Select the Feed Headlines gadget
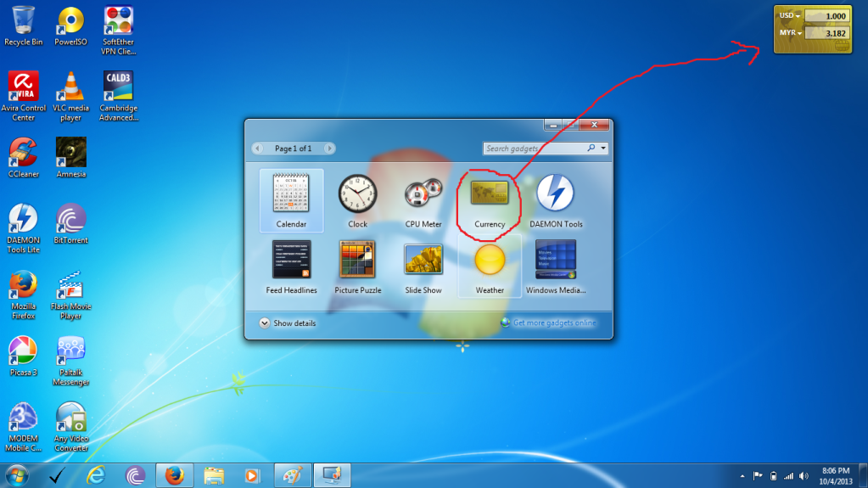 click(x=291, y=266)
